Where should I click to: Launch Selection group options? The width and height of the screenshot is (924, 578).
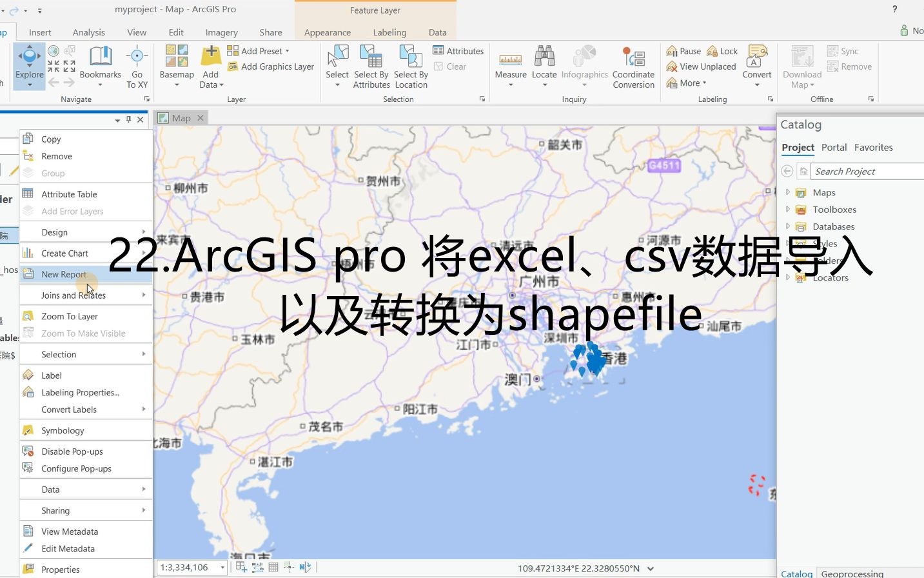482,99
